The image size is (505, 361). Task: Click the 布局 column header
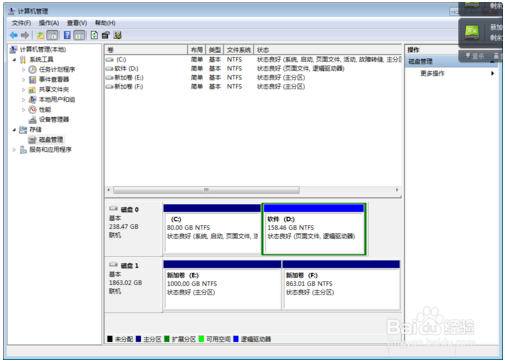tap(197, 50)
